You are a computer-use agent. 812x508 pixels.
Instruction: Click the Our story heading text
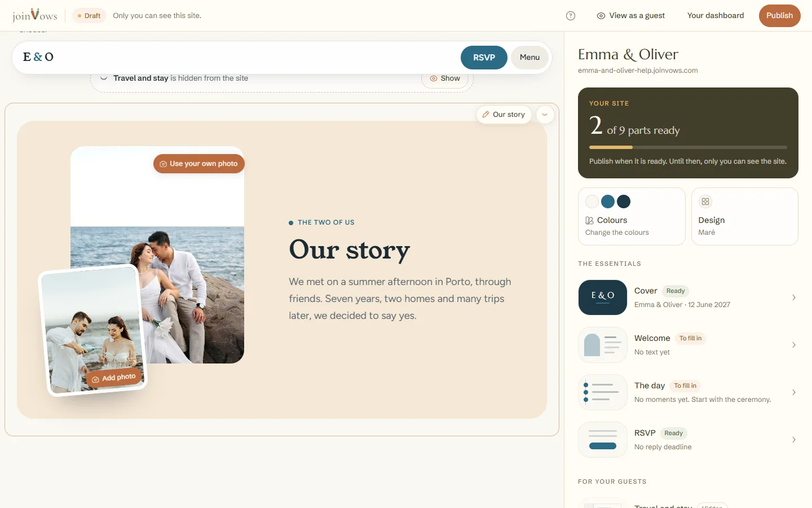click(x=350, y=249)
